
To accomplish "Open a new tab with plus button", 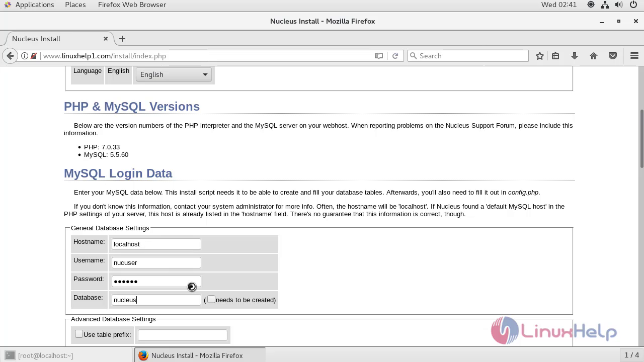I will point(122,39).
